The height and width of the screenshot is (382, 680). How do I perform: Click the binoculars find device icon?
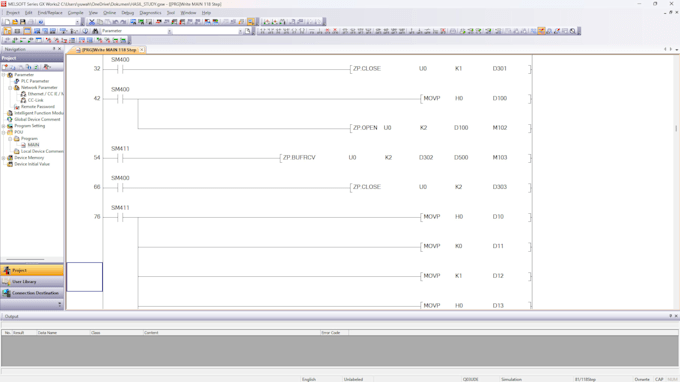point(95,31)
